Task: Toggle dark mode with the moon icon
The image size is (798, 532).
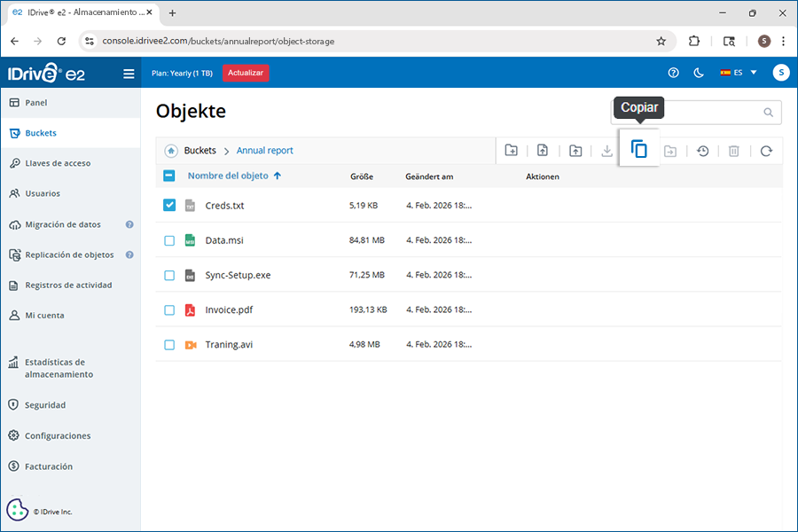Action: pos(699,73)
